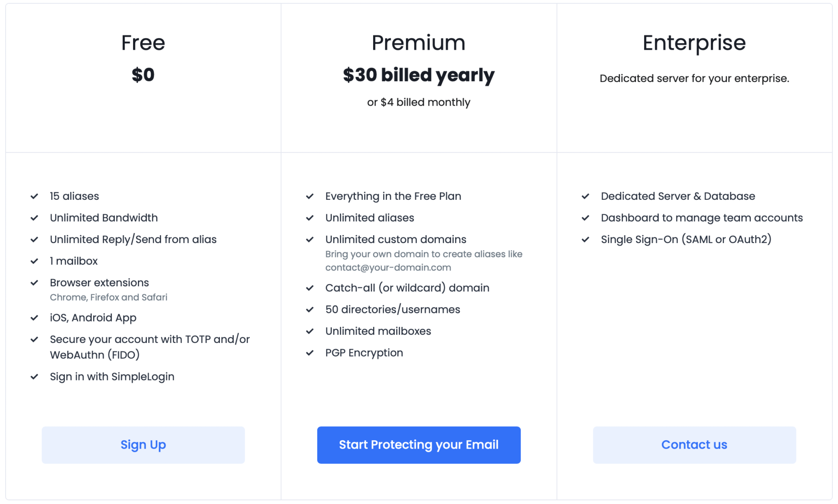The height and width of the screenshot is (504, 838).
Task: Click the Sign Up button
Action: 143,445
